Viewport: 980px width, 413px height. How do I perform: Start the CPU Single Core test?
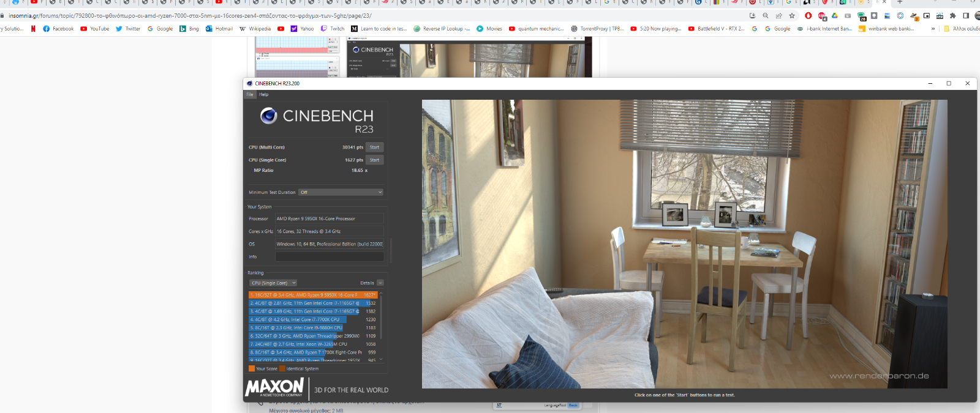pos(374,160)
